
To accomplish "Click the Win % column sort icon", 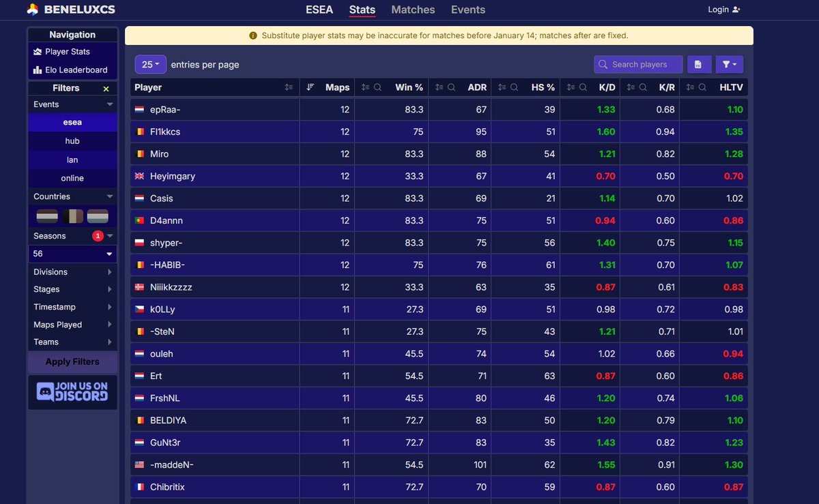I will pos(365,87).
